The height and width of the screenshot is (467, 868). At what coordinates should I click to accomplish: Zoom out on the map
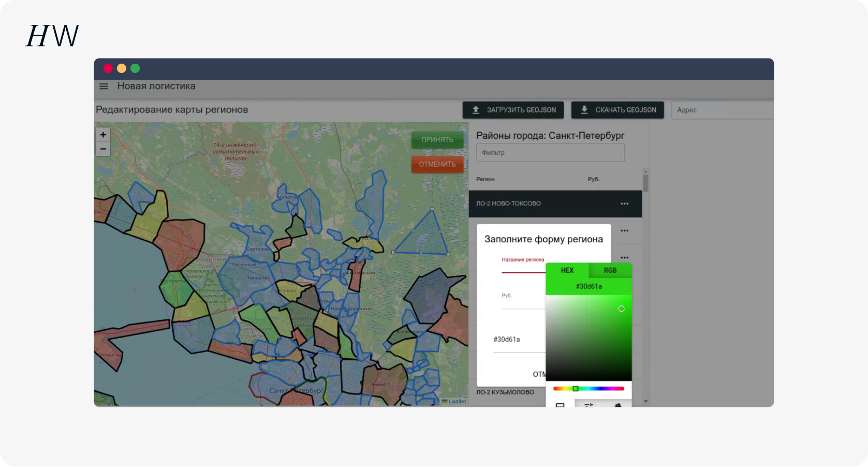click(103, 149)
